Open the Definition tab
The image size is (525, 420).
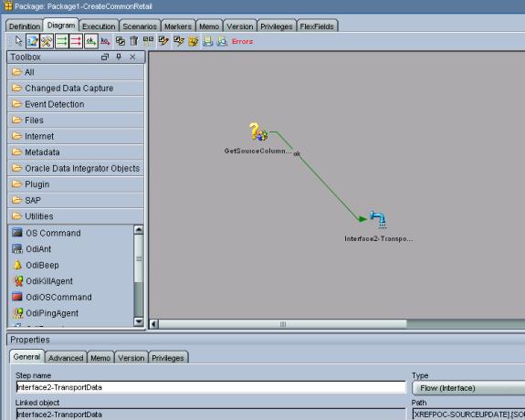pyautogui.click(x=25, y=26)
